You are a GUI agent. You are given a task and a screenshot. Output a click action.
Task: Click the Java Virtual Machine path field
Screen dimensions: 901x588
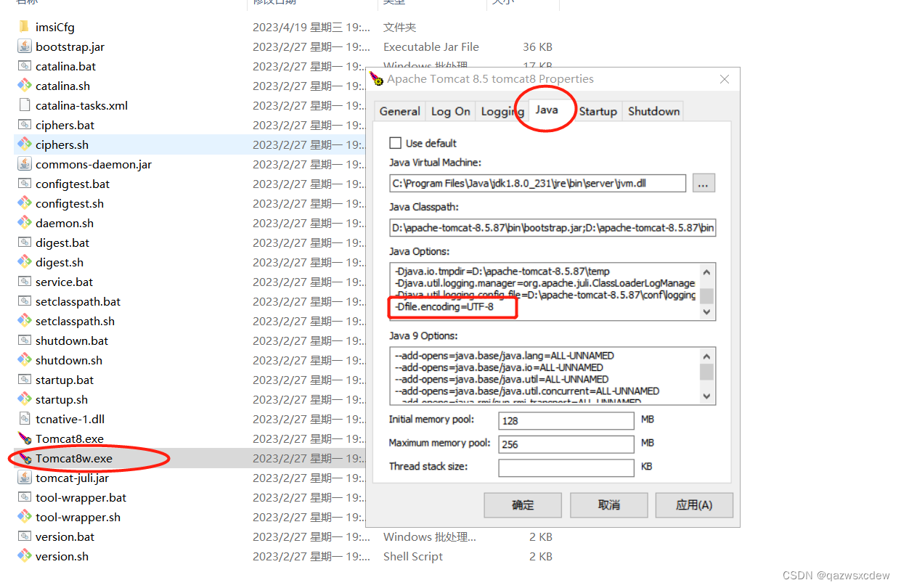(x=537, y=183)
